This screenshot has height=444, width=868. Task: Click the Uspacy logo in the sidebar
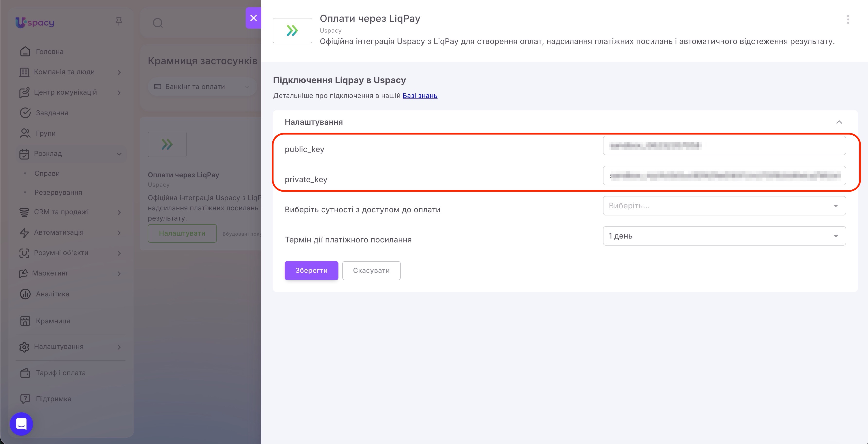pos(35,23)
